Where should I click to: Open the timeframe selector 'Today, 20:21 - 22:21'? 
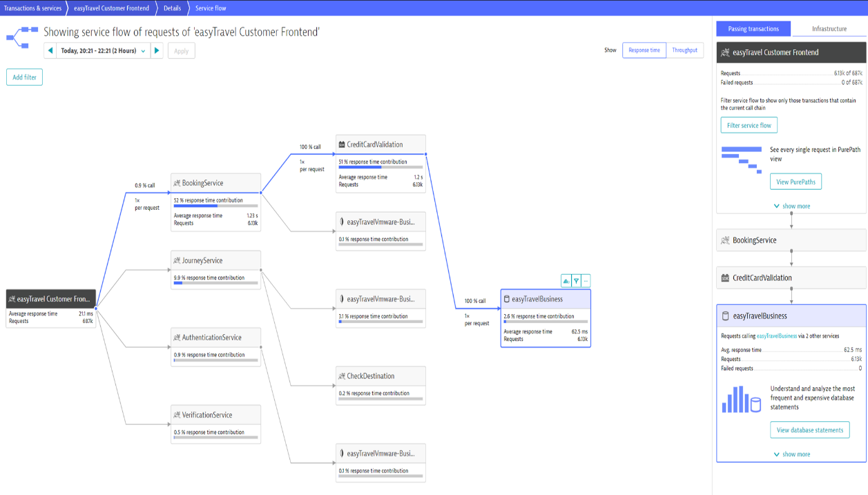[x=104, y=50]
